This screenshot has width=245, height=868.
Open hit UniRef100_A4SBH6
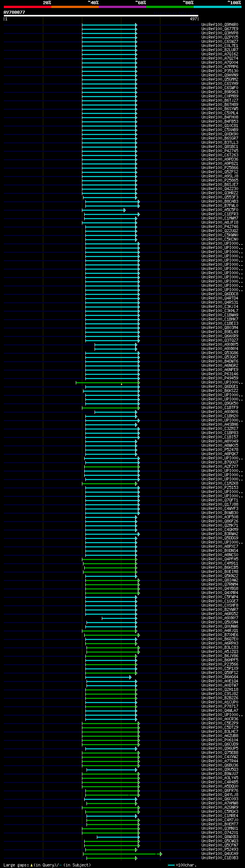pos(220,425)
